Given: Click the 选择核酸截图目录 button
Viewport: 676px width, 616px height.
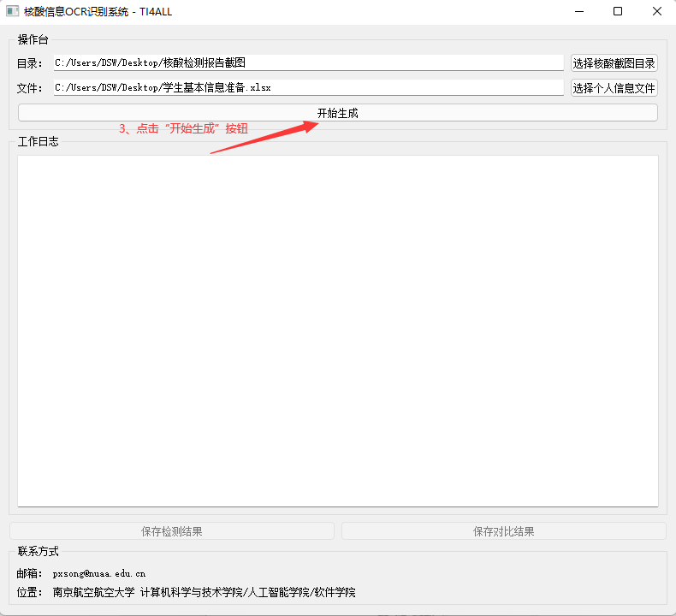Looking at the screenshot, I should [x=614, y=63].
